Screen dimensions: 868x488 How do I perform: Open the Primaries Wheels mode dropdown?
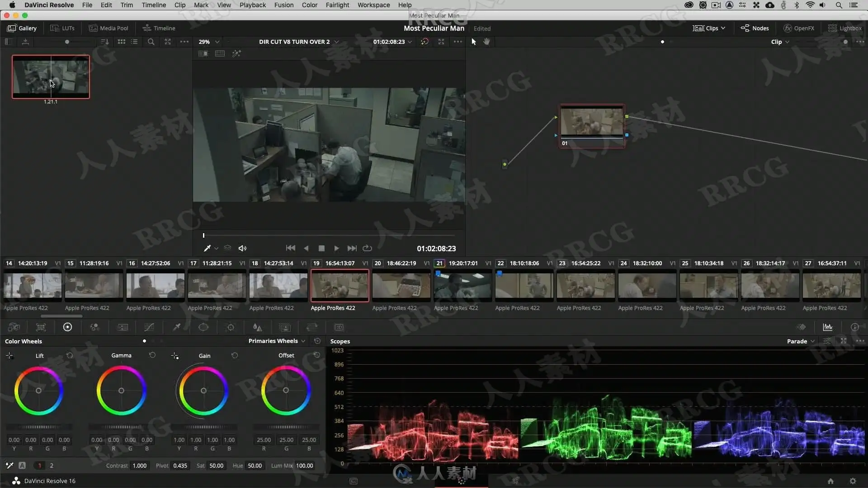[x=277, y=341]
